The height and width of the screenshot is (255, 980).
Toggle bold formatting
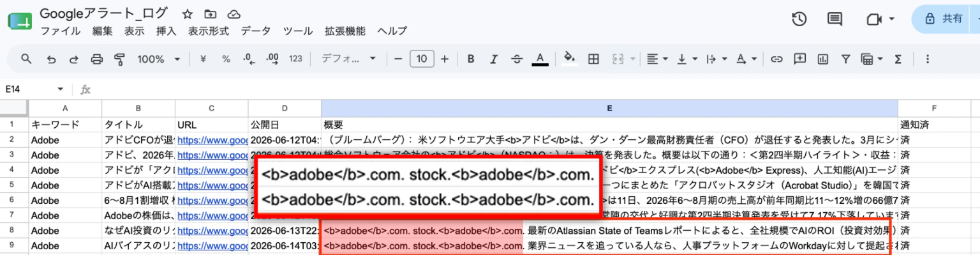tap(471, 59)
